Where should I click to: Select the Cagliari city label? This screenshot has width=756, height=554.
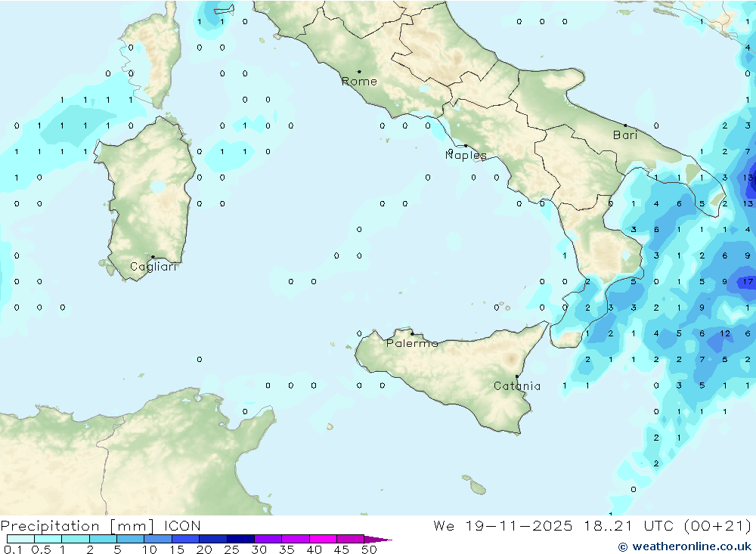[x=153, y=267]
